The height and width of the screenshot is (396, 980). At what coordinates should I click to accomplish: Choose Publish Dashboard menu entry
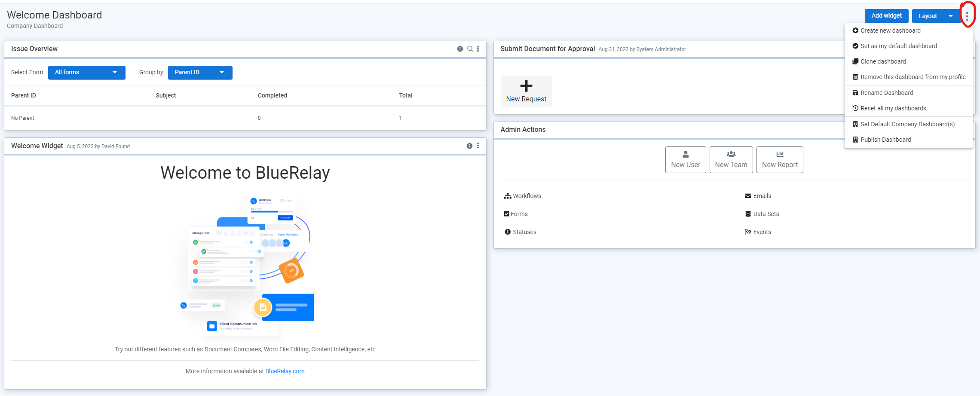click(x=909, y=140)
